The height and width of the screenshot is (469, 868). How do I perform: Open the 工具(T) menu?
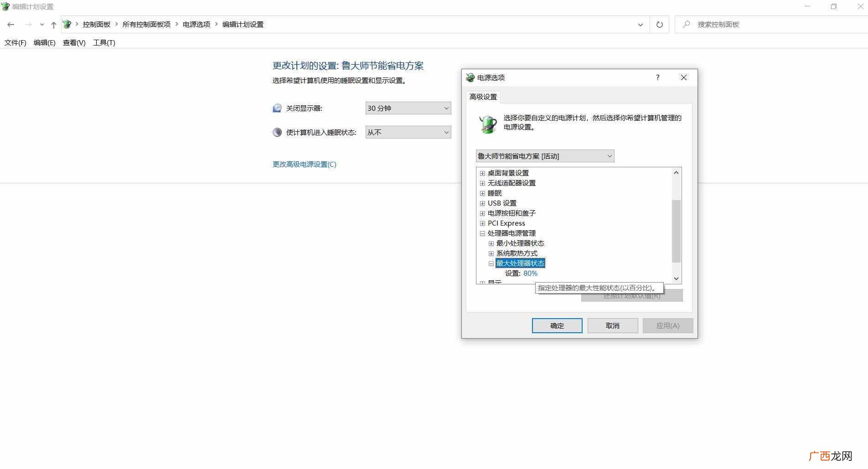pyautogui.click(x=104, y=42)
